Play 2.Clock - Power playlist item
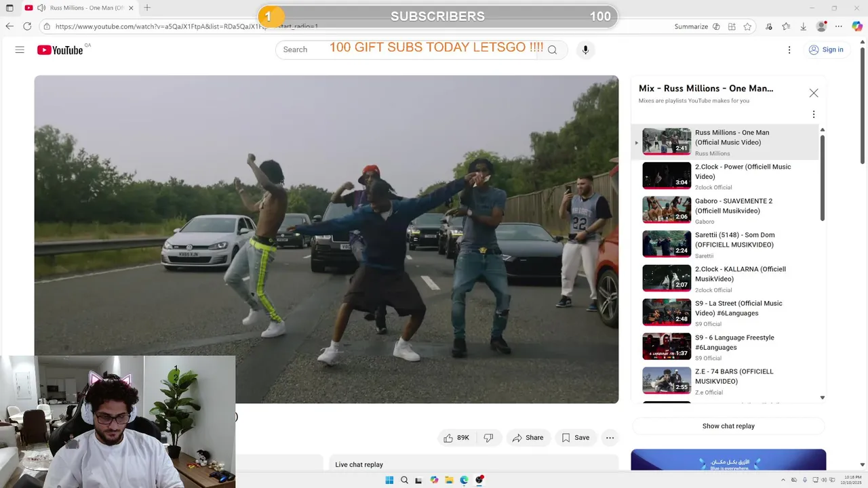The width and height of the screenshot is (868, 488). (x=724, y=176)
